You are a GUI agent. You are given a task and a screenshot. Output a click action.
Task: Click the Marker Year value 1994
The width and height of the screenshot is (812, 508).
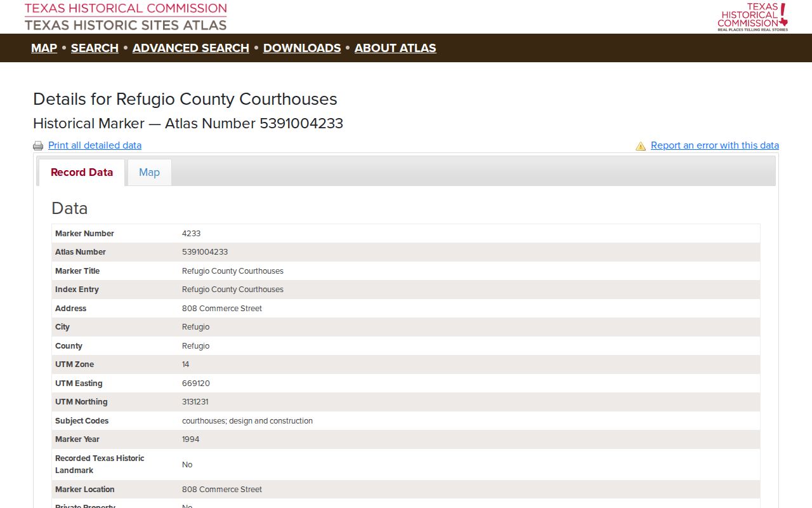coord(191,439)
